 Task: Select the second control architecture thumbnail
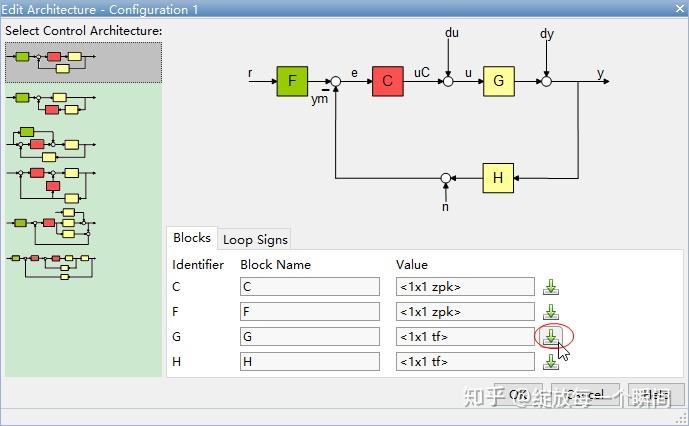pos(51,103)
